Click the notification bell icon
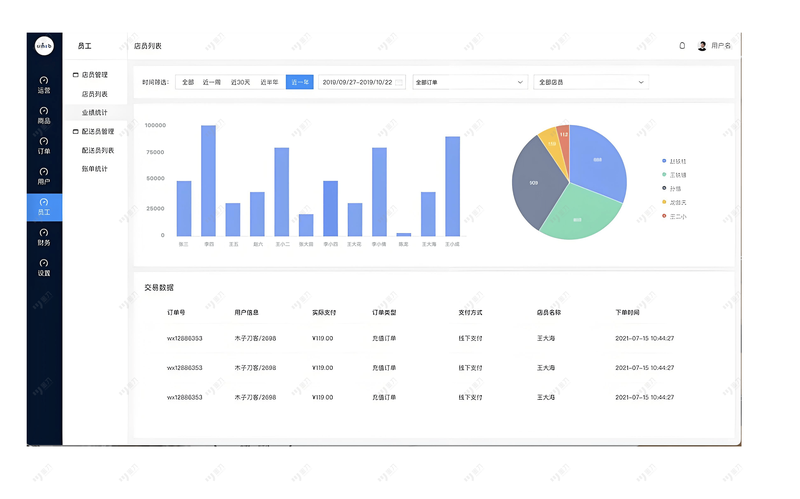Image resolution: width=800 pixels, height=499 pixels. pyautogui.click(x=682, y=45)
